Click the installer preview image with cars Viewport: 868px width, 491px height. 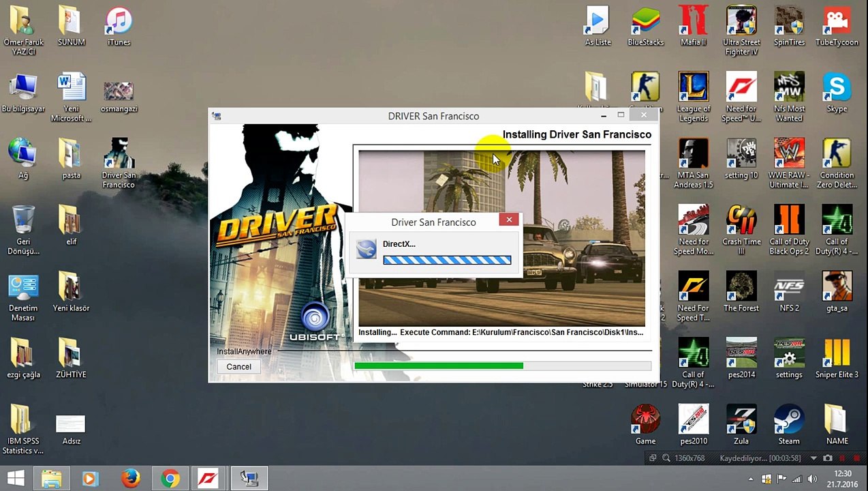point(501,238)
